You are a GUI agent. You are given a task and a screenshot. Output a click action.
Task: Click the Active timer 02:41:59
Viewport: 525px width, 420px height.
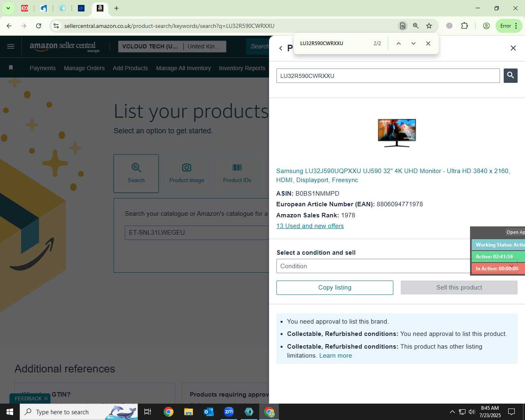[498, 256]
